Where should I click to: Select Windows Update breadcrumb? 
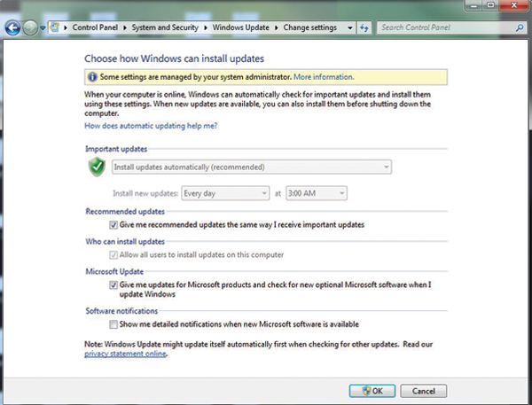[x=240, y=27]
